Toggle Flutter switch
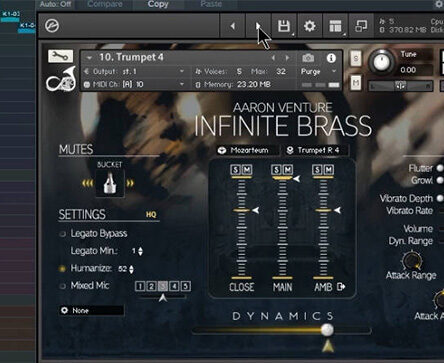444x363 pixels. (x=440, y=168)
